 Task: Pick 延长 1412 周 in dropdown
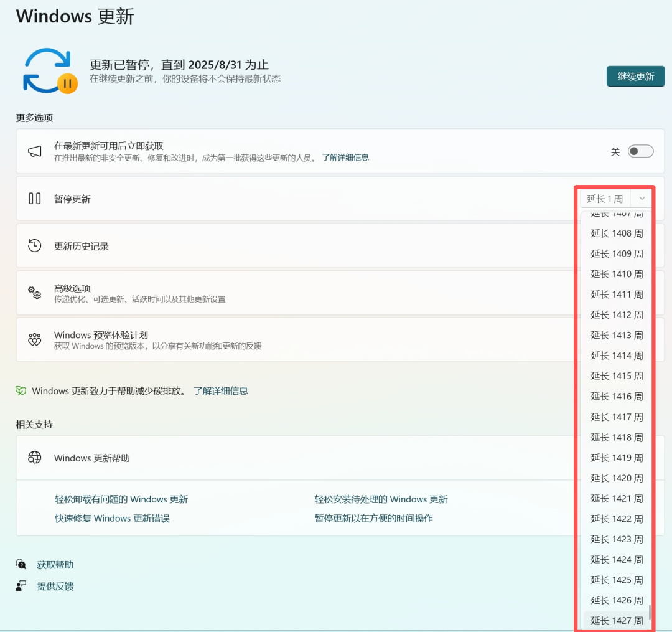coord(617,314)
